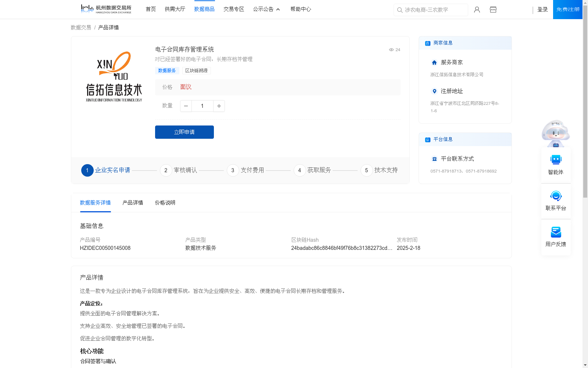Click product type 数据技术服务

(x=201, y=248)
